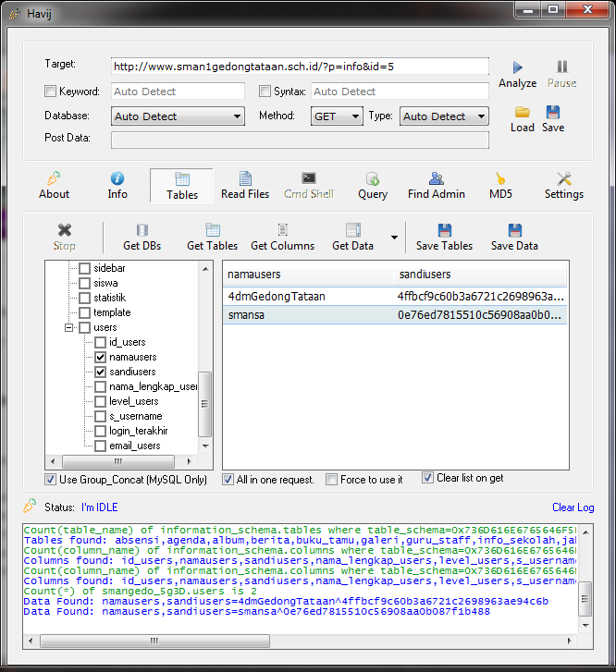The width and height of the screenshot is (616, 672).
Task: Click Save Data
Action: point(514,237)
